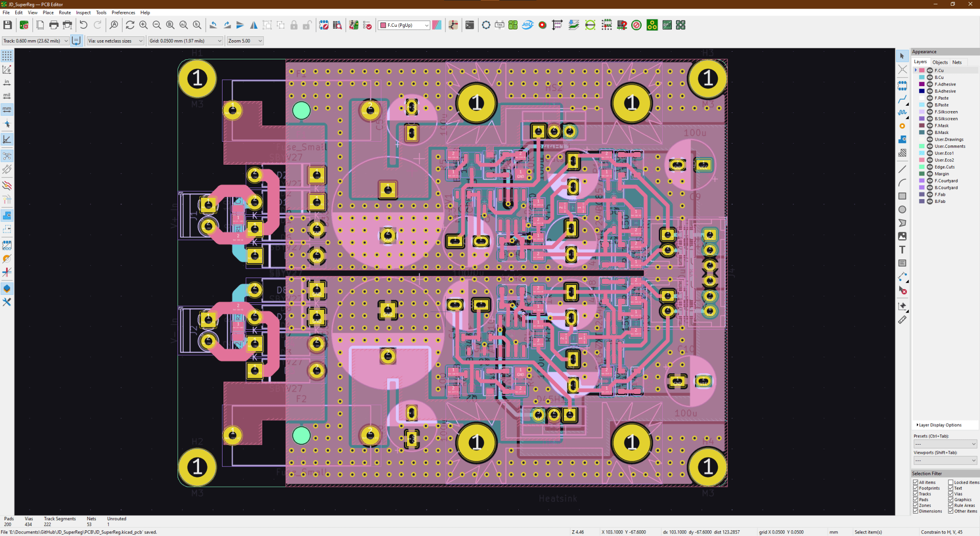Click the User.Drawings layer color swatch
This screenshot has width=980, height=536.
coord(922,139)
